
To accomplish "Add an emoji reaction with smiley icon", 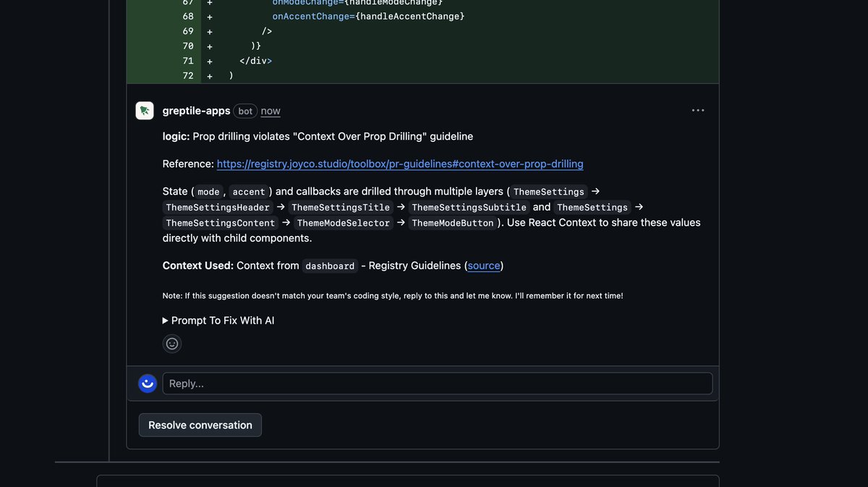I will tap(172, 344).
